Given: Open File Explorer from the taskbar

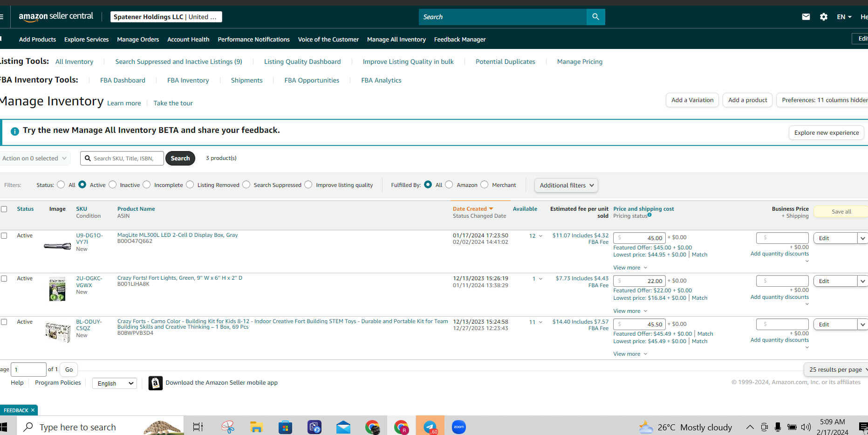Looking at the screenshot, I should tap(256, 427).
